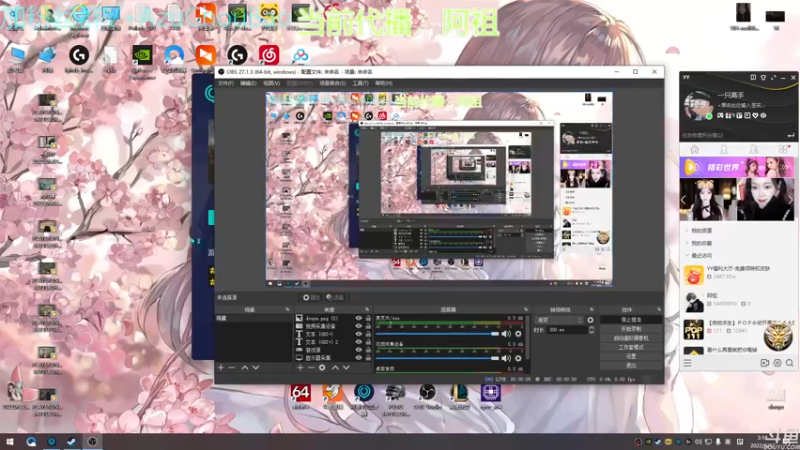Image resolution: width=800 pixels, height=450 pixels.
Task: Adjust the microphone/Aux volume slider
Action: click(437, 334)
